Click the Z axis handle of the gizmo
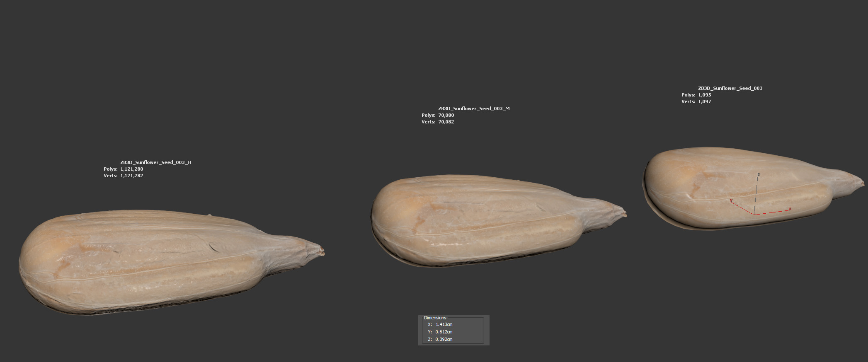 758,182
